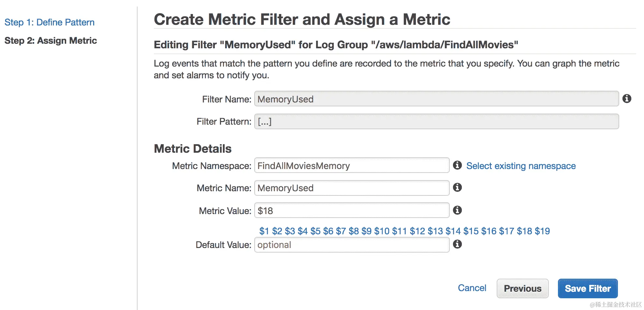Click the Previous button

pyautogui.click(x=522, y=288)
